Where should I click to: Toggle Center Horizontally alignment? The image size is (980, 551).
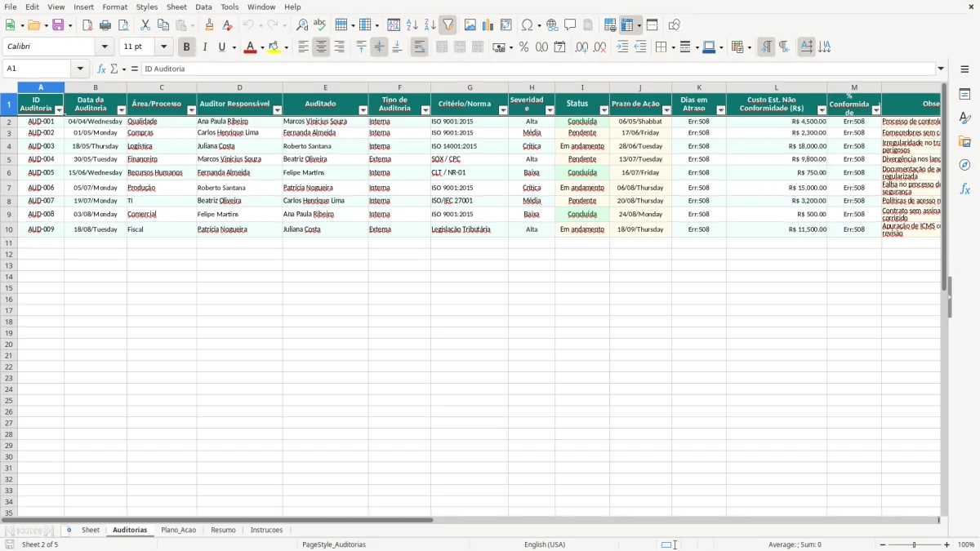click(x=321, y=47)
